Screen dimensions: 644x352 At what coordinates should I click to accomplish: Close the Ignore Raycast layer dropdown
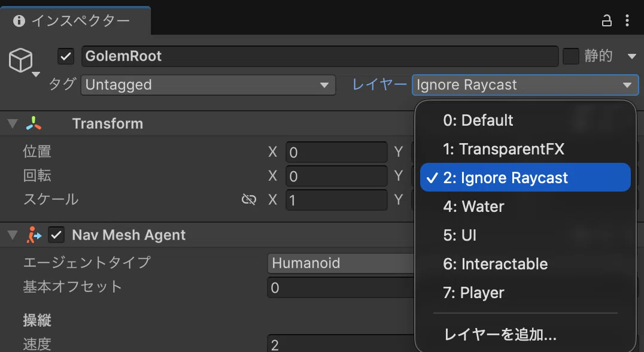(x=525, y=85)
